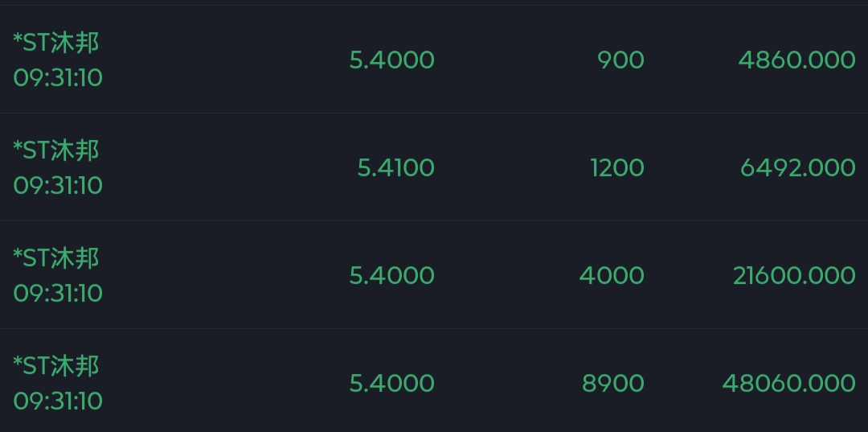This screenshot has width=868, height=432.
Task: Select the amount 48060.000
Action: coord(788,384)
